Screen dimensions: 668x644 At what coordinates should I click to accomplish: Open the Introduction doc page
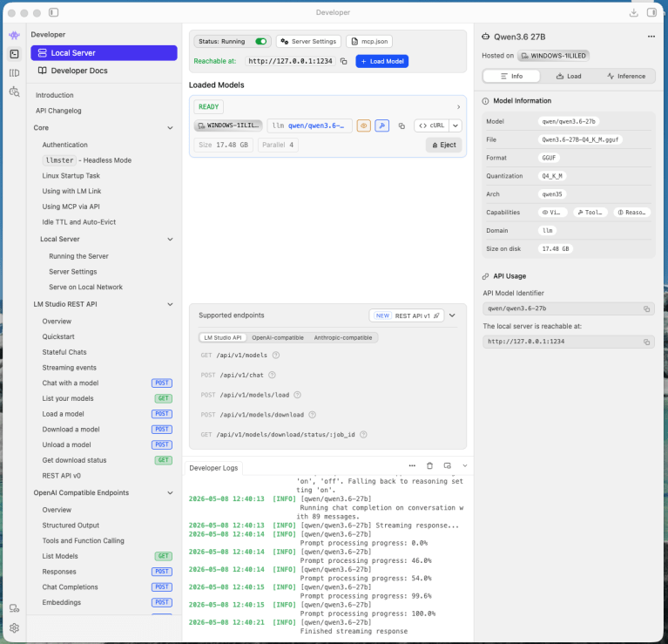point(55,95)
